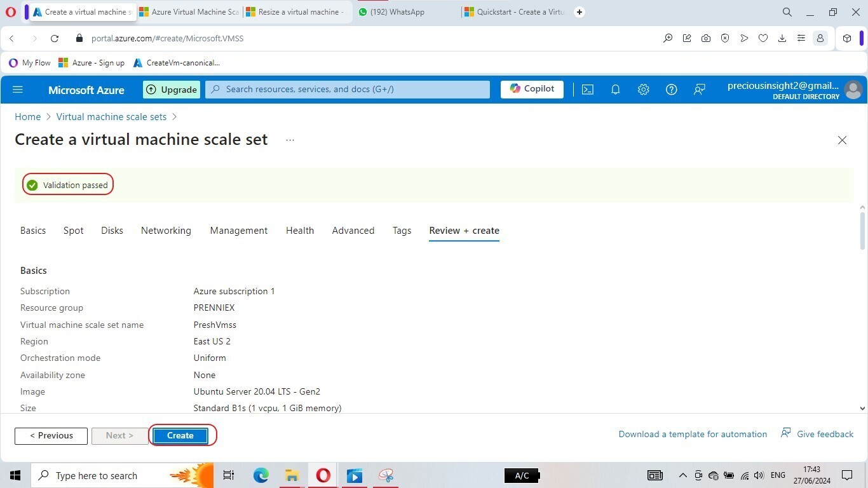Click the Upgrade button
This screenshot has width=868, height=488.
click(172, 90)
